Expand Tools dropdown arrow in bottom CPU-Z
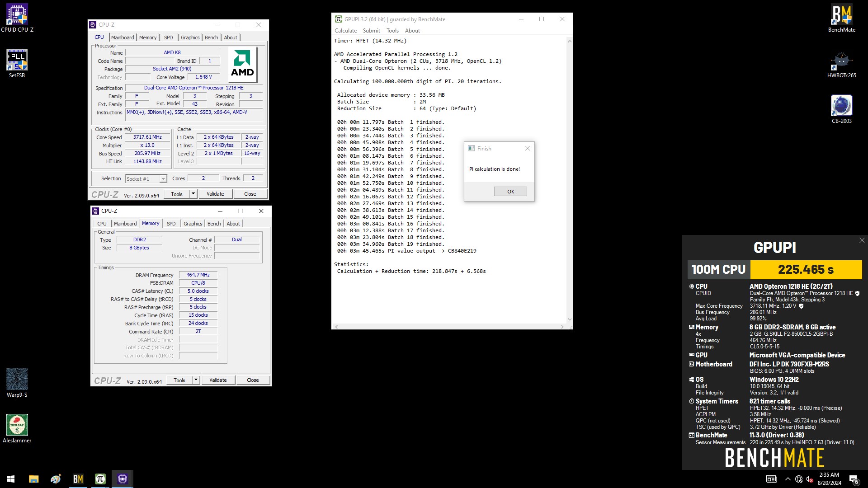 point(196,380)
